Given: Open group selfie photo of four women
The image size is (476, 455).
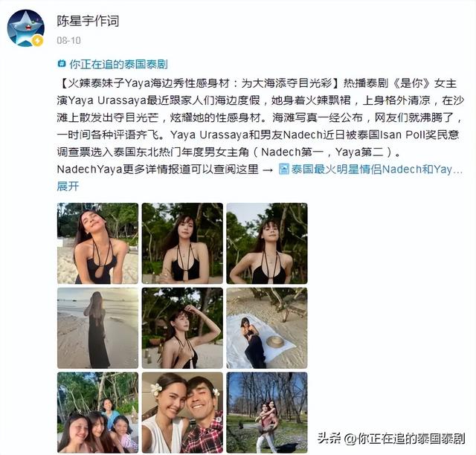Looking at the screenshot, I should 97,413.
